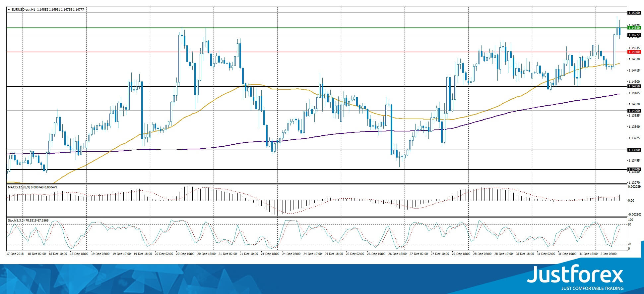
Task: Select the EURUSD.ecn.H1 symbol title
Action: coord(23,10)
